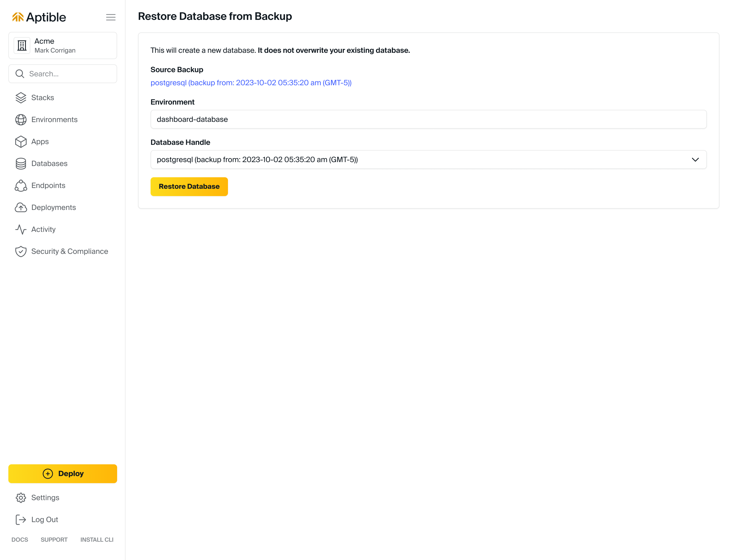Click the yellow Deploy button

(63, 474)
